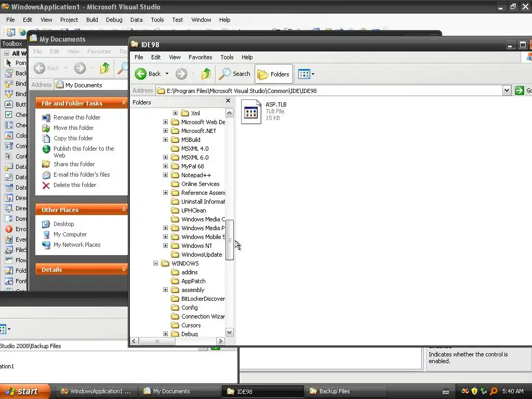Click the magnifier tray icon
This screenshot has height=399, width=532.
pyautogui.click(x=494, y=391)
